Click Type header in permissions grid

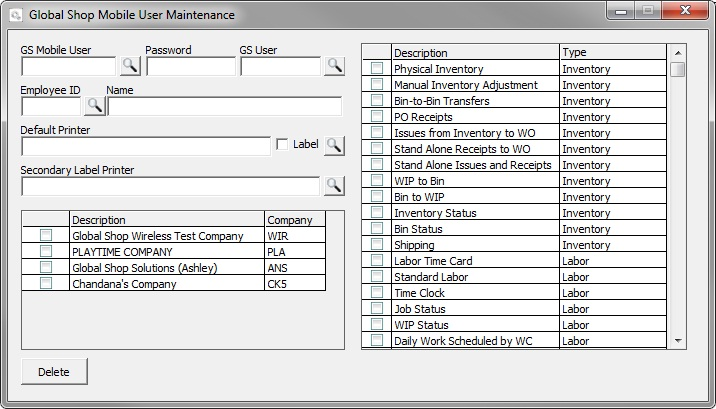613,52
